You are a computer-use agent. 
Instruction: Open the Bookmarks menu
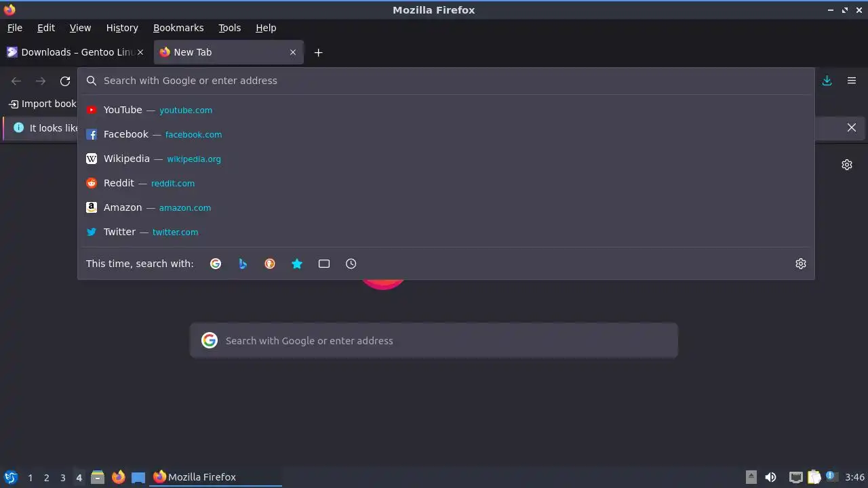(178, 28)
